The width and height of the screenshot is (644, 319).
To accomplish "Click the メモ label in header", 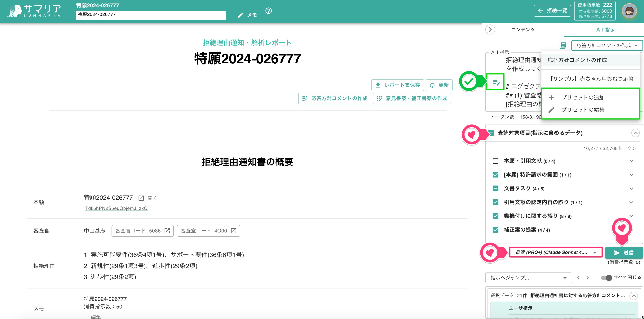I will click(252, 15).
